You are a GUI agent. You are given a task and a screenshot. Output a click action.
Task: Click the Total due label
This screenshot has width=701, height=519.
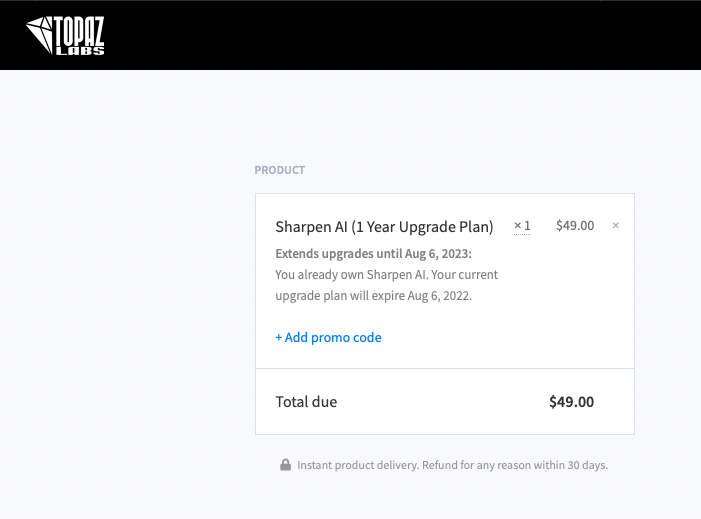point(306,402)
